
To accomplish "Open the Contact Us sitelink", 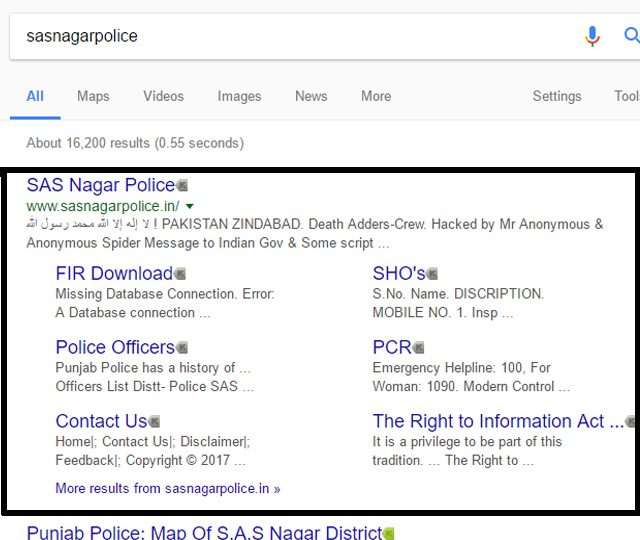I will coord(102,421).
